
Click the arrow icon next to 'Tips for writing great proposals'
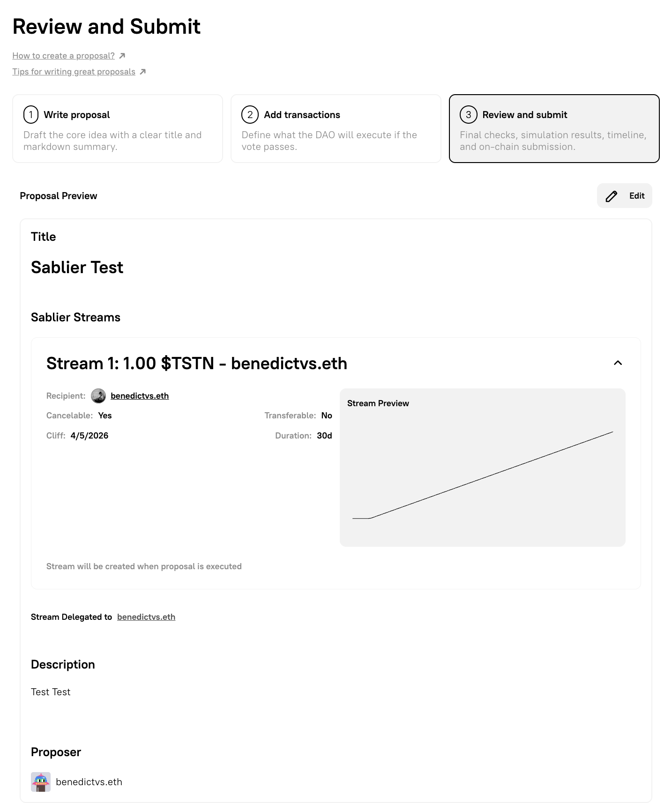click(x=143, y=72)
